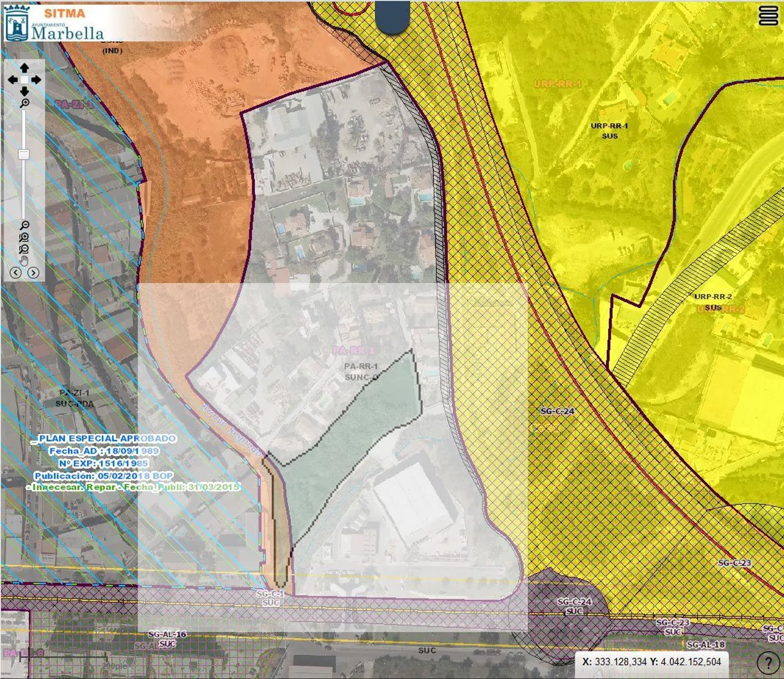Pan the map down with the arrow

tap(24, 92)
